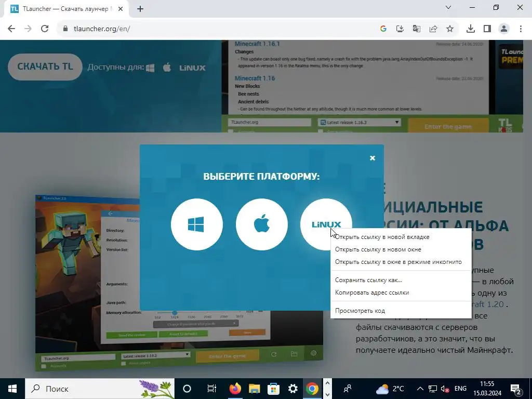Open clock and date 11:55

[x=487, y=389]
